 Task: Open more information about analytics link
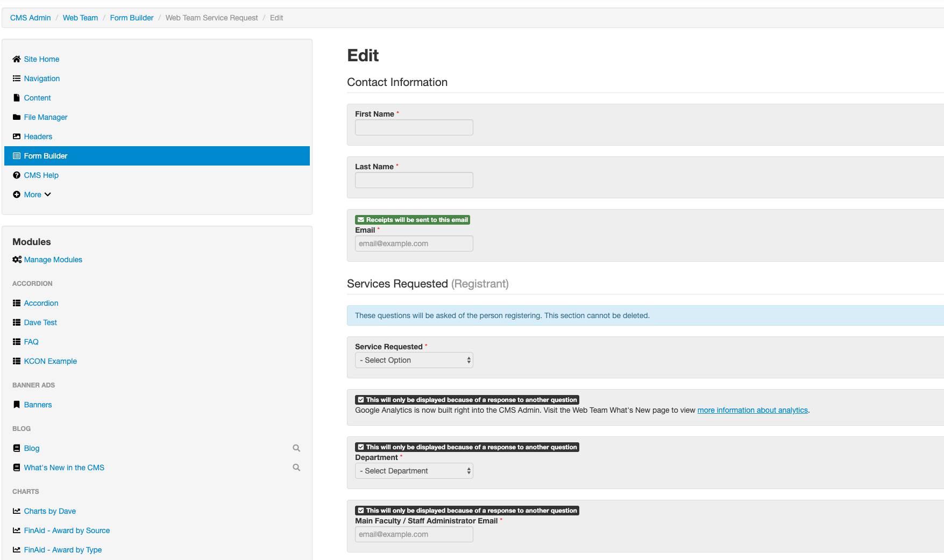[752, 410]
